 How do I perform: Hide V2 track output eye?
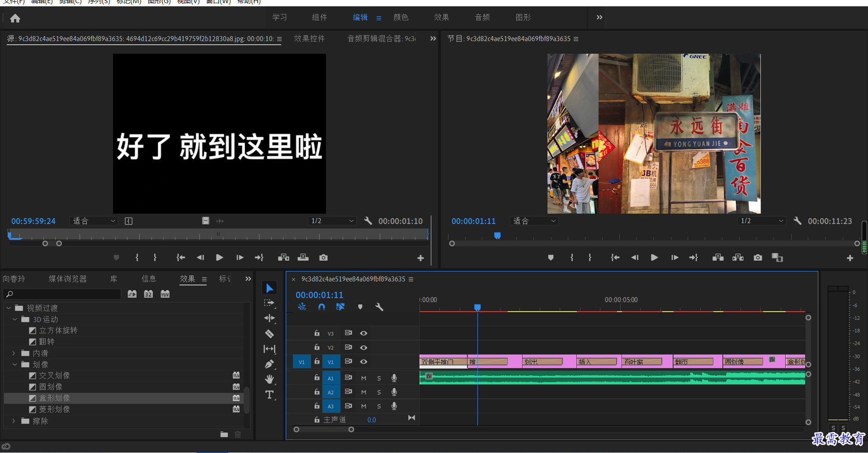coord(363,348)
